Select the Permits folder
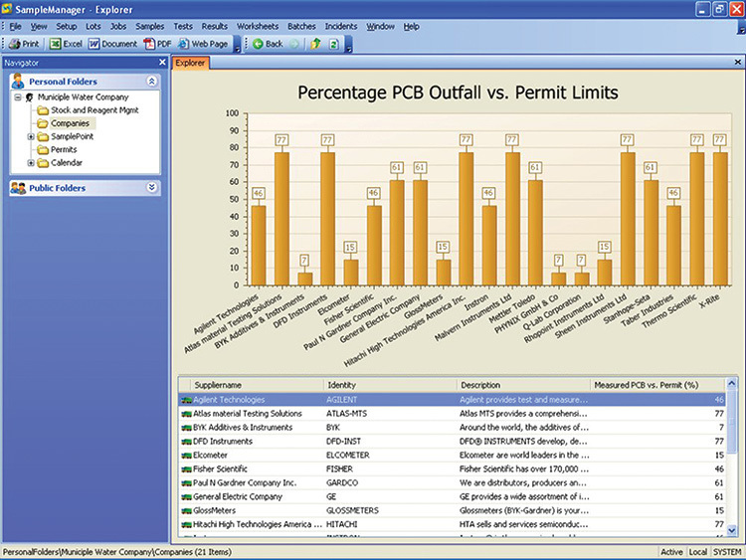 pos(66,149)
